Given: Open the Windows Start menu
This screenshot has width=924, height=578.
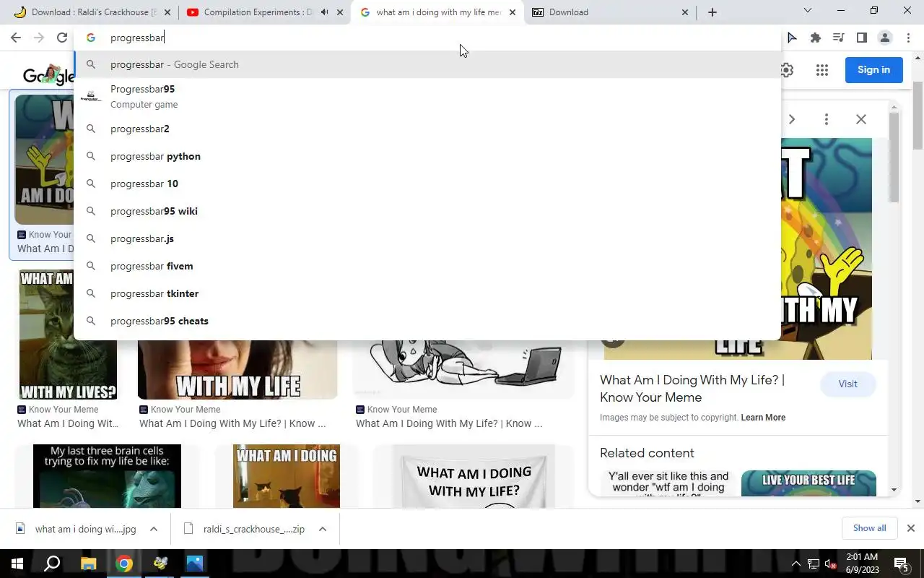Looking at the screenshot, I should (x=17, y=564).
